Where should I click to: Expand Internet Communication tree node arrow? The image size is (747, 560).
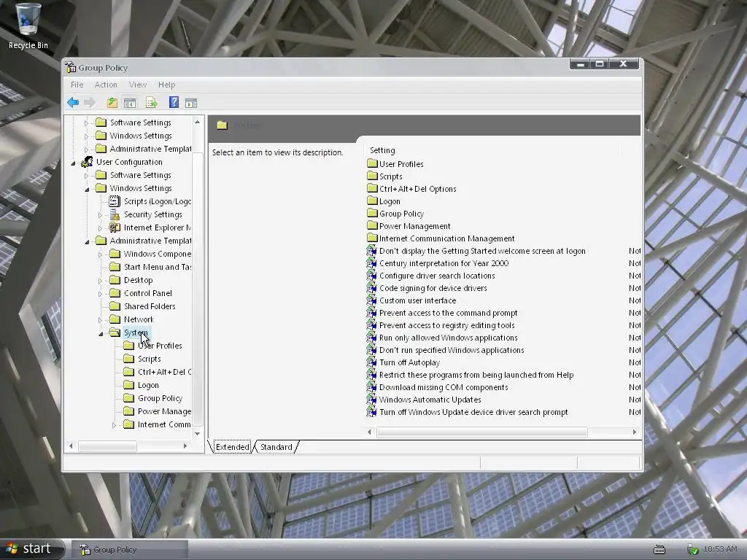point(114,425)
